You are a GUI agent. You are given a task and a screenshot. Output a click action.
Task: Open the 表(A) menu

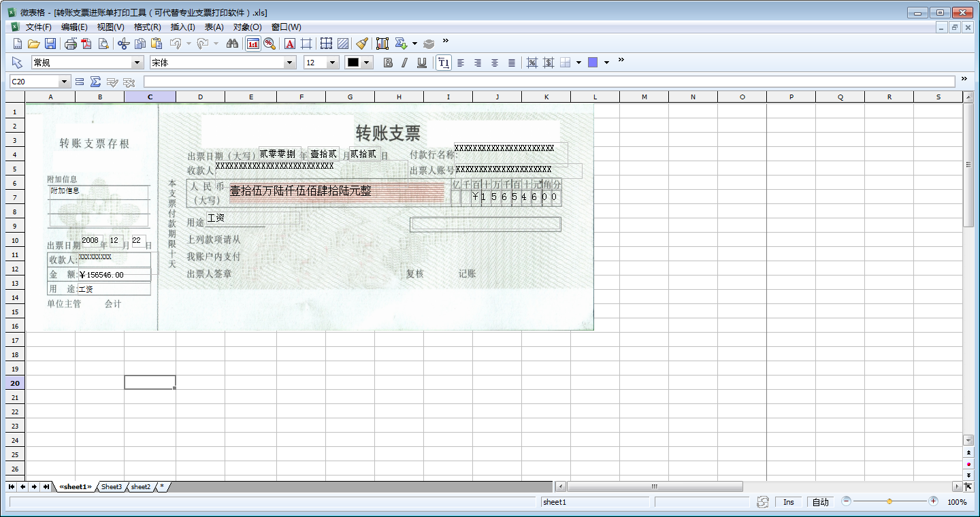click(x=214, y=27)
